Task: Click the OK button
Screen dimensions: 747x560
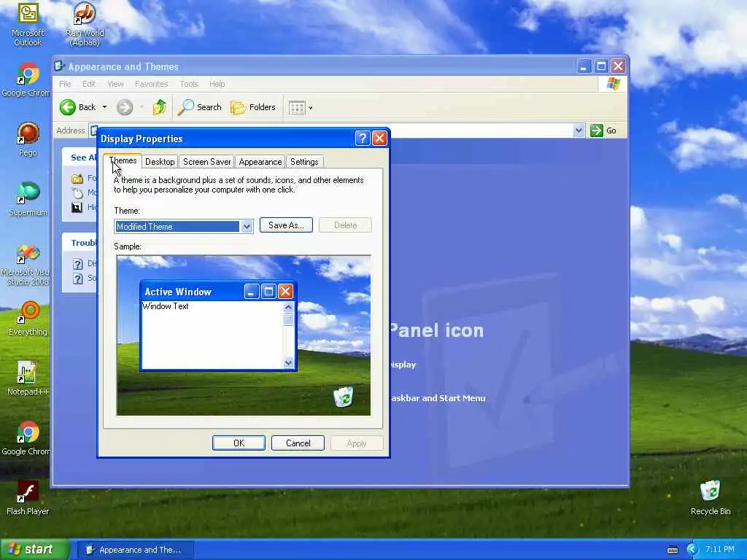Action: [239, 443]
